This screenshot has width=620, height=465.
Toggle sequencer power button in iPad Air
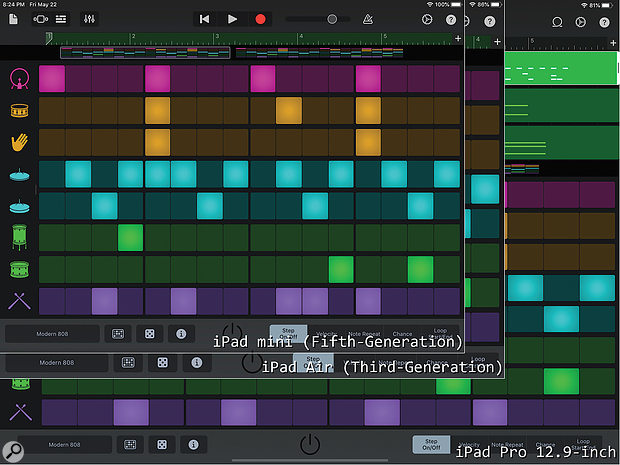pos(252,362)
